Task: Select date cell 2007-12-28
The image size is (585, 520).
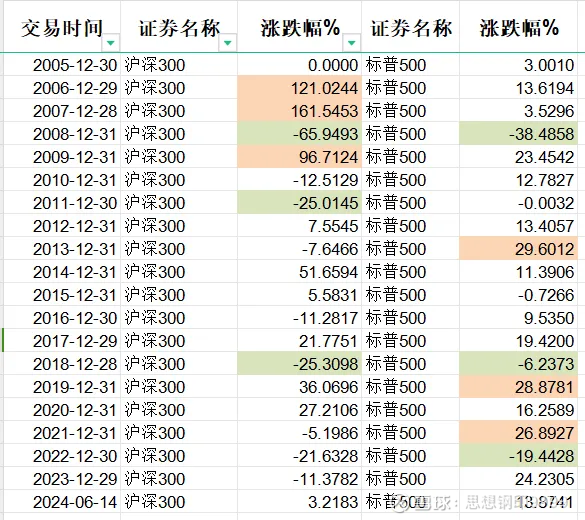Action: 62,111
